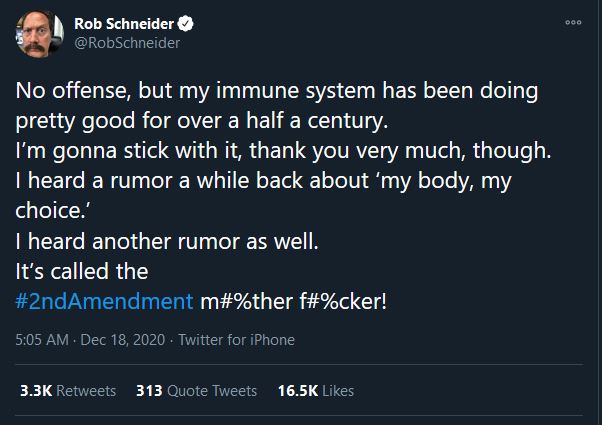Image resolution: width=602 pixels, height=425 pixels.
Task: Follow the #2ndAmendment hashtag link
Action: coord(104,300)
